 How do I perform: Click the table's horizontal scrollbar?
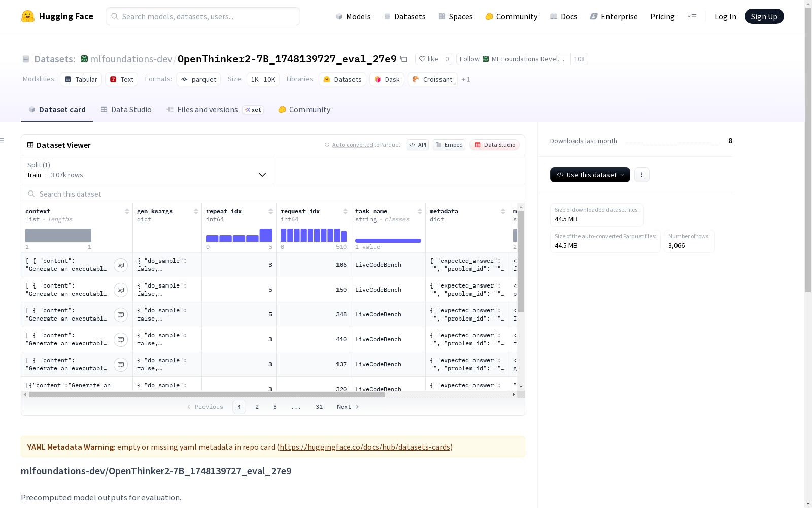tap(207, 394)
